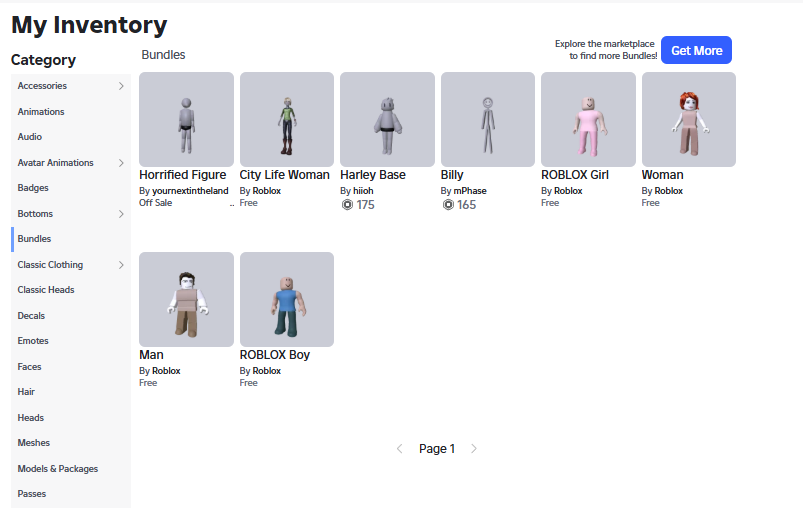Image resolution: width=803 pixels, height=508 pixels.
Task: Open the City Life Woman bundle thumbnail
Action: click(287, 119)
